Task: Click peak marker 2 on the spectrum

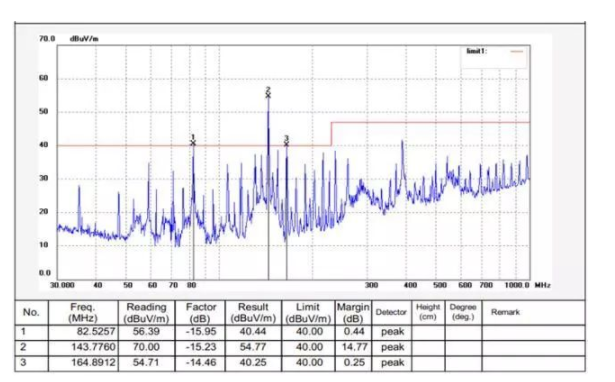Action: [x=268, y=93]
